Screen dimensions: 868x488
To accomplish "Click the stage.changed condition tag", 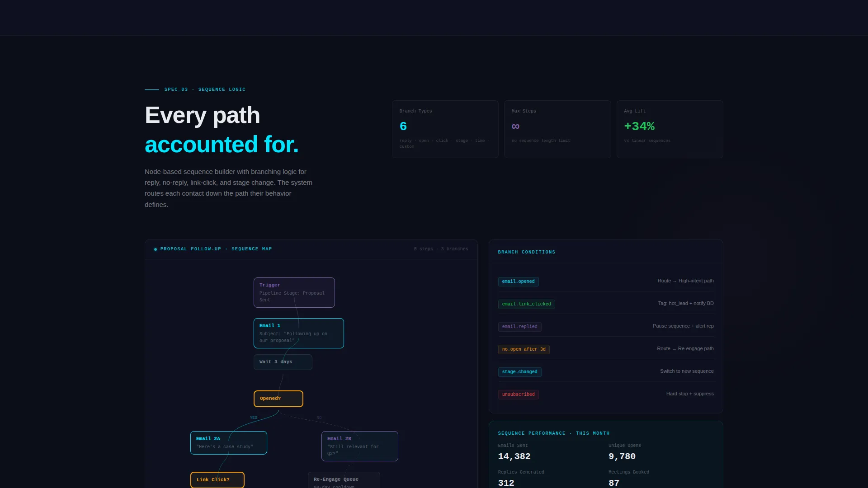I will click(519, 372).
